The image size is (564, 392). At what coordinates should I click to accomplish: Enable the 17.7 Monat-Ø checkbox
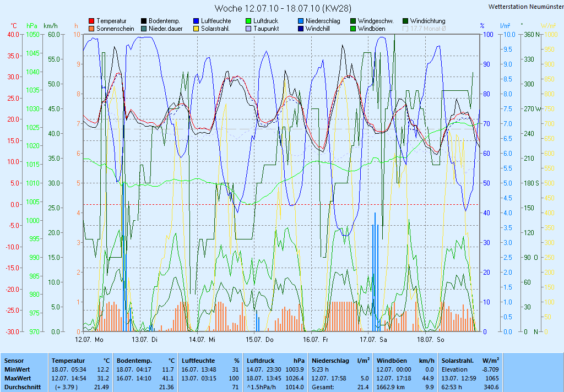pyautogui.click(x=405, y=29)
